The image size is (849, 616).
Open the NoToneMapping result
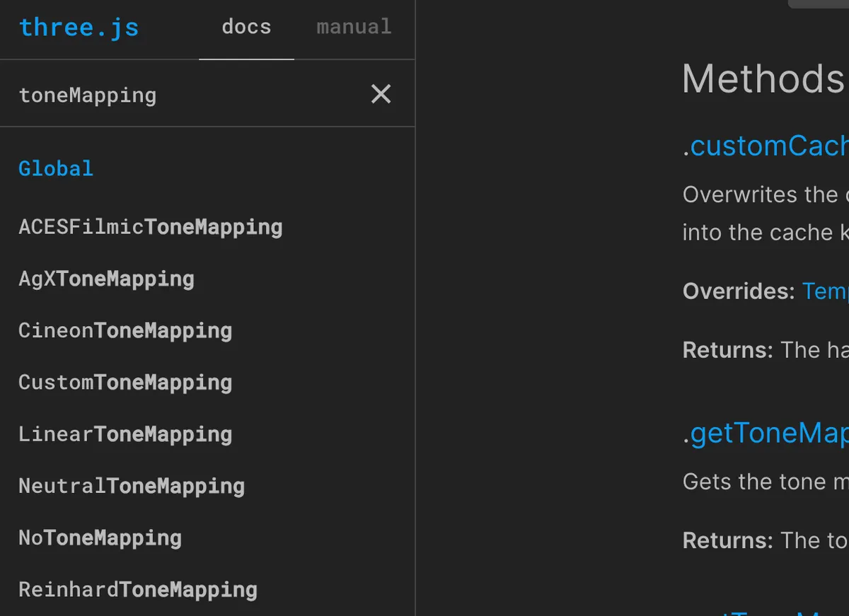(100, 537)
